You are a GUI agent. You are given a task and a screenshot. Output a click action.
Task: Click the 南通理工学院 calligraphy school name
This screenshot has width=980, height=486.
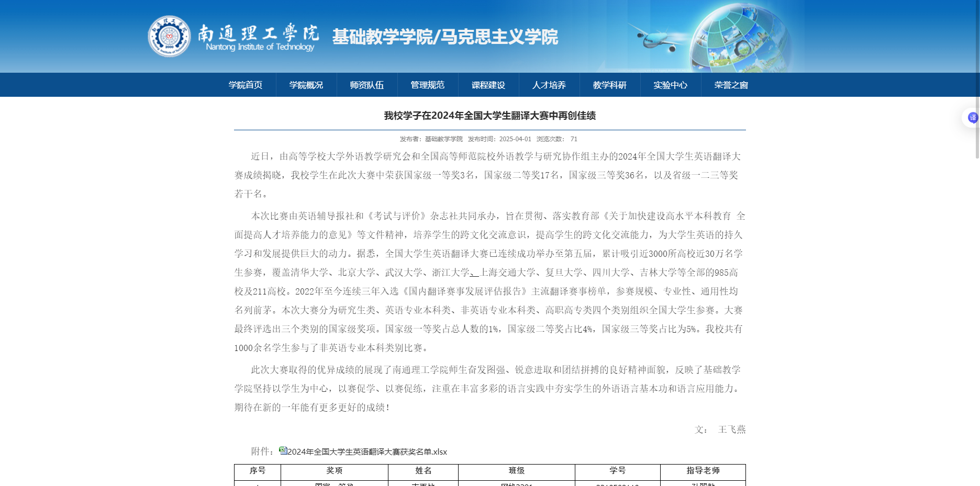[x=258, y=33]
